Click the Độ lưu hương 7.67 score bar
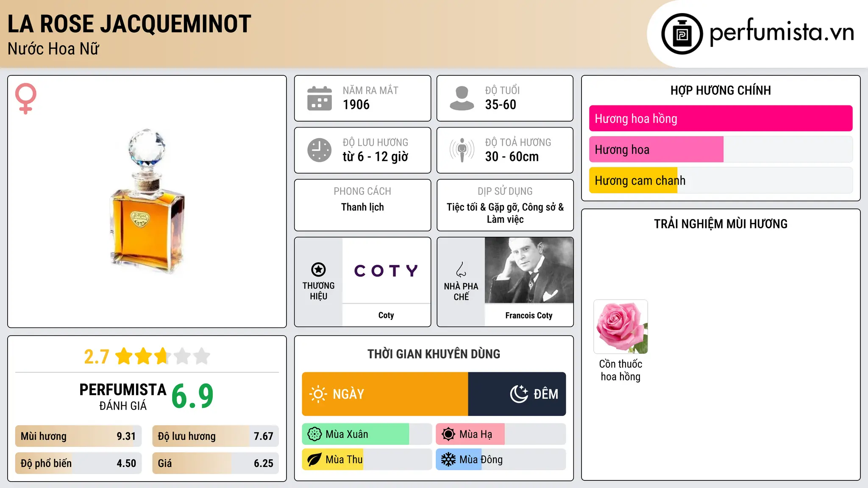The width and height of the screenshot is (868, 488). click(x=215, y=436)
